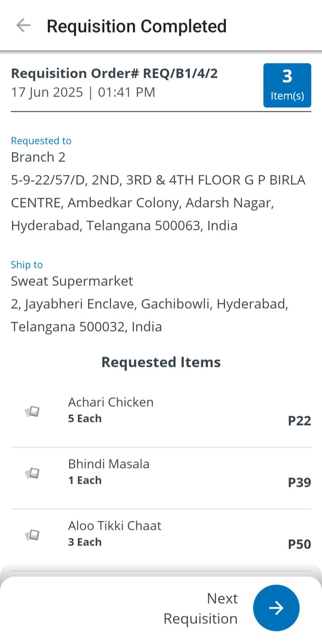Select the Aloo Tikki Chaat item name
The width and height of the screenshot is (322, 644).
pos(114,525)
